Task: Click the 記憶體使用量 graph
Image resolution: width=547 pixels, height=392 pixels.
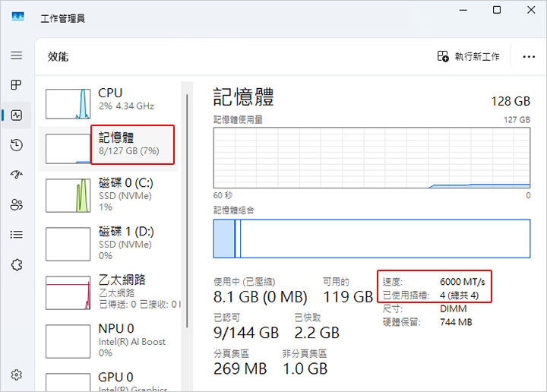Action: [x=372, y=158]
